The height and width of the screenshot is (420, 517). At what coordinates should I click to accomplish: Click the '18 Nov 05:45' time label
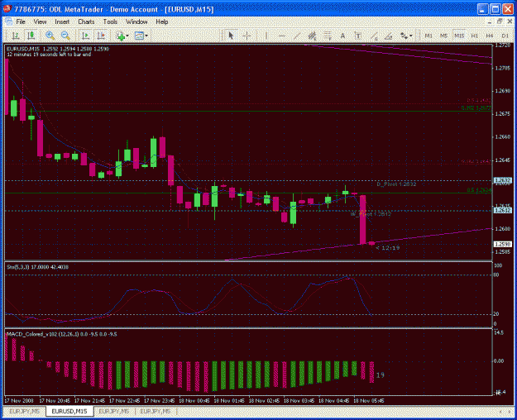coord(369,401)
